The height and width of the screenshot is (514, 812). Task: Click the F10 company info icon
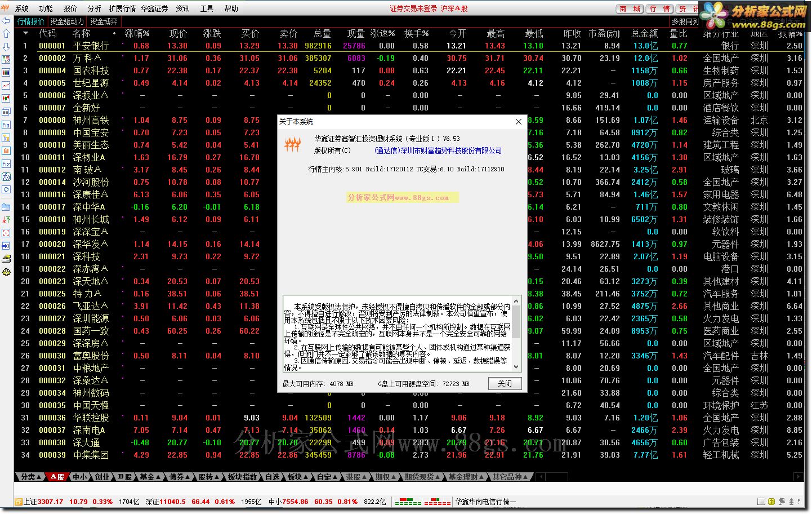pos(6,125)
